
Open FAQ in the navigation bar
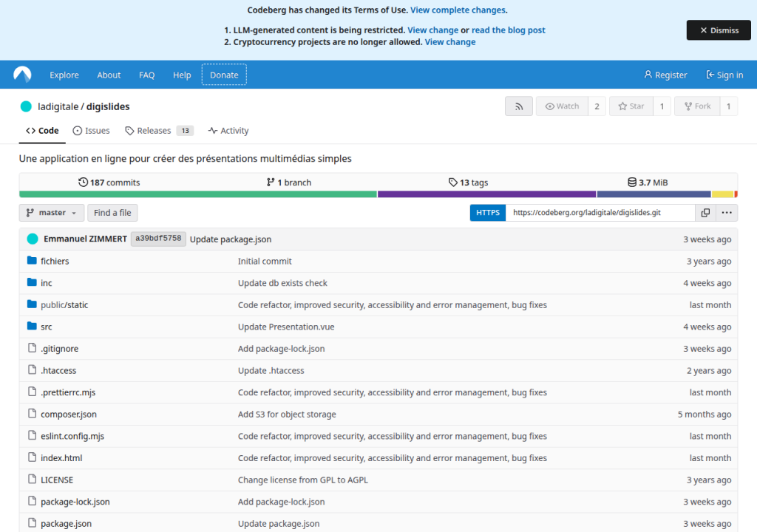click(147, 75)
